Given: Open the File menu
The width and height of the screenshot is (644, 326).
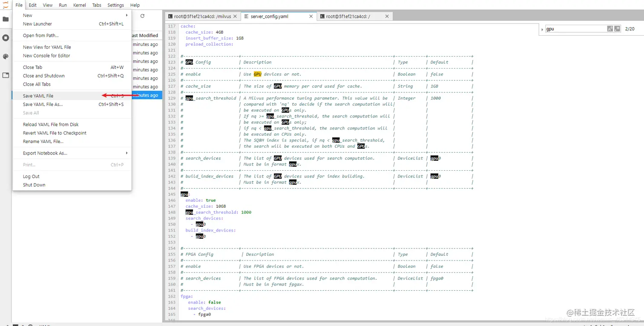Looking at the screenshot, I should pyautogui.click(x=19, y=5).
